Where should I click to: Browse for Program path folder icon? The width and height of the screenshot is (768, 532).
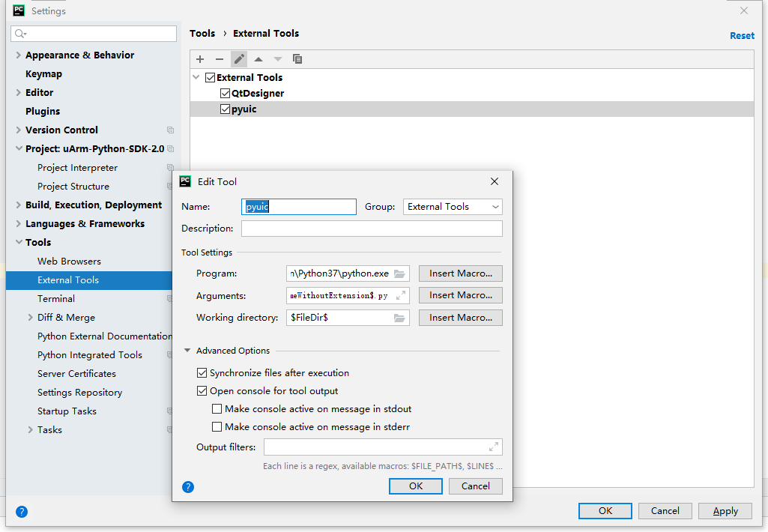coord(399,273)
